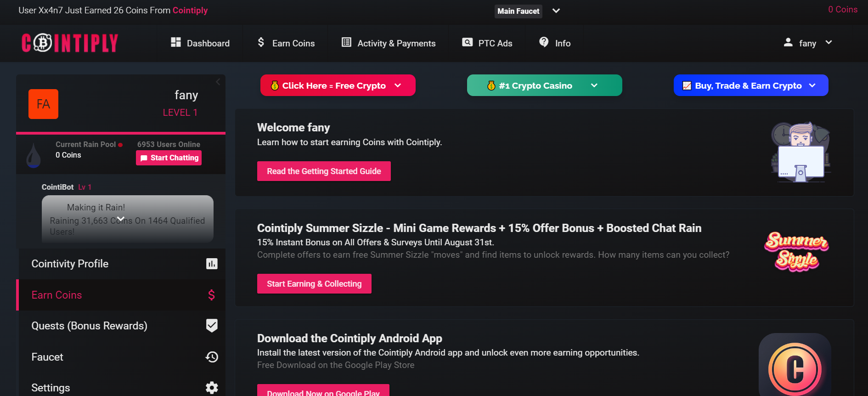Click the pink dollar icon in sidebar
Image resolution: width=868 pixels, height=396 pixels.
[x=211, y=295]
